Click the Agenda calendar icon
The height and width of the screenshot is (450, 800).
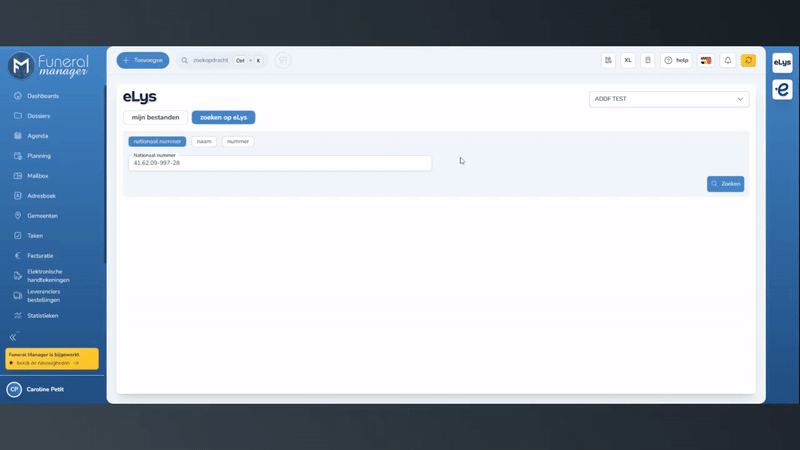coord(18,136)
